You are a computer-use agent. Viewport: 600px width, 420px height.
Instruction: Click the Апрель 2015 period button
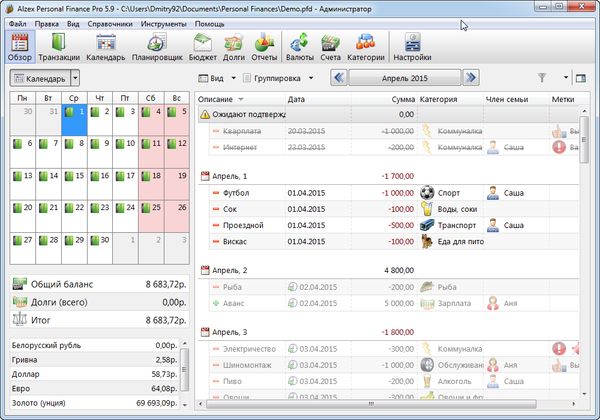405,78
